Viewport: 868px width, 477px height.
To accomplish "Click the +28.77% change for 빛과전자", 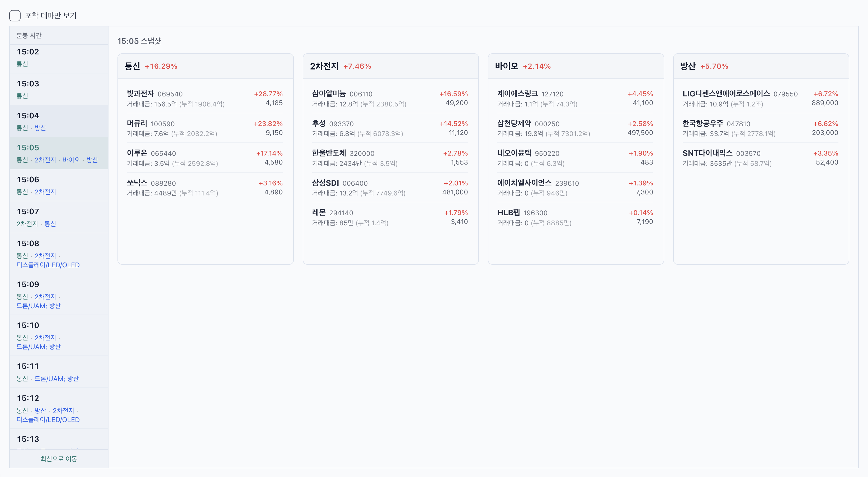I will pyautogui.click(x=268, y=94).
